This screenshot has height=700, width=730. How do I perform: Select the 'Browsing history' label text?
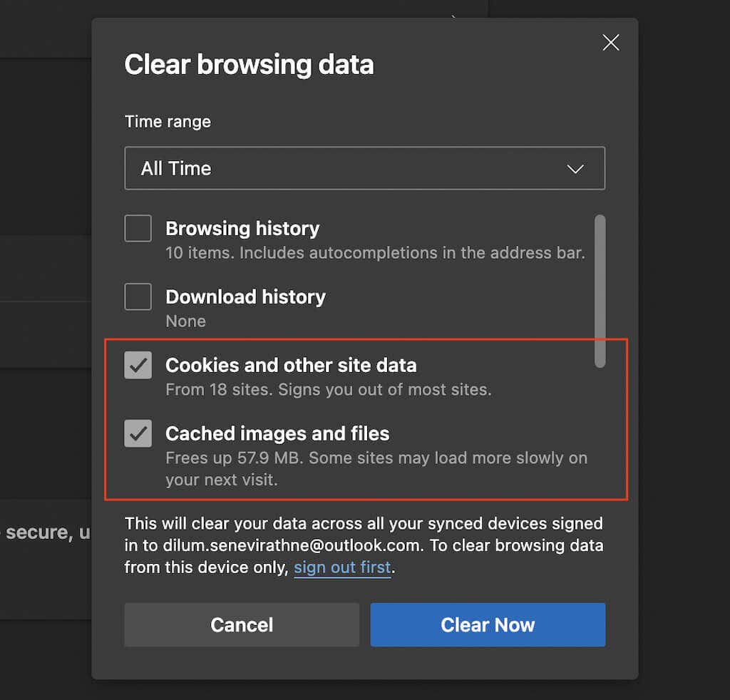(242, 229)
